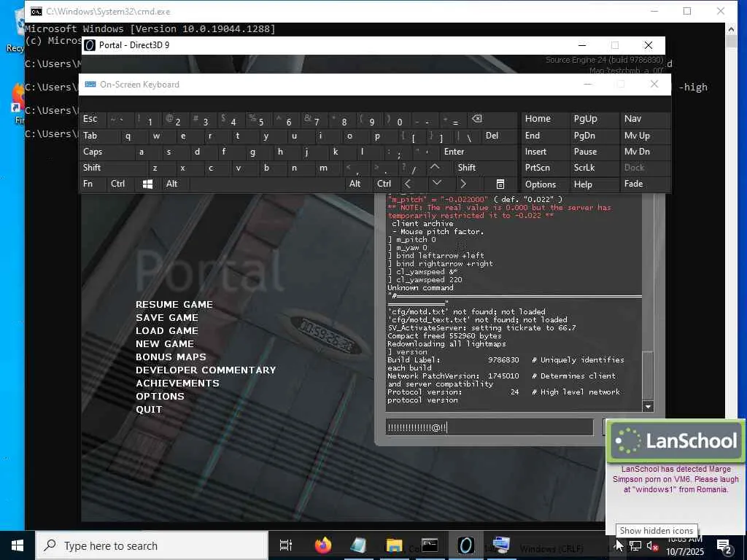Open Firefox from the taskbar
The image size is (747, 560).
click(323, 545)
